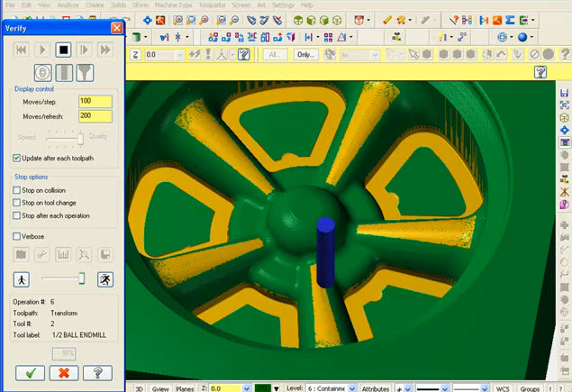
Task: Cancel Verify with red X button
Action: (x=64, y=373)
